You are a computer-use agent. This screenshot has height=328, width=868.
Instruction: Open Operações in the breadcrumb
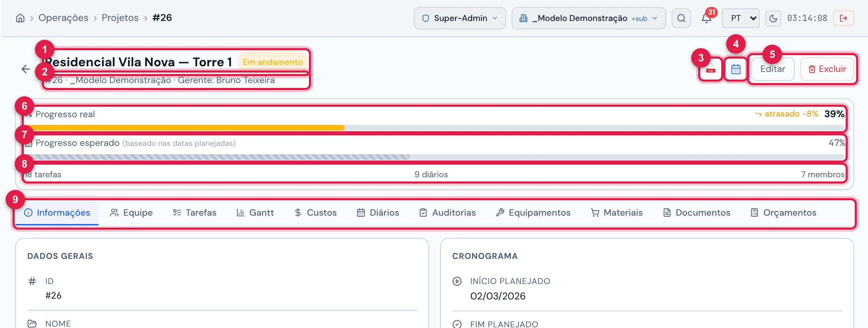coord(63,18)
